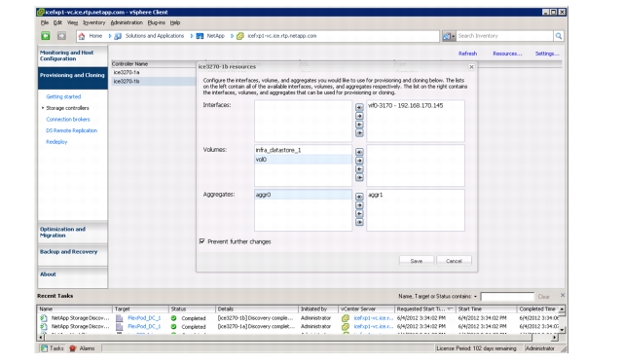Click the topmost move-all arrow beside Volumes

(359, 152)
